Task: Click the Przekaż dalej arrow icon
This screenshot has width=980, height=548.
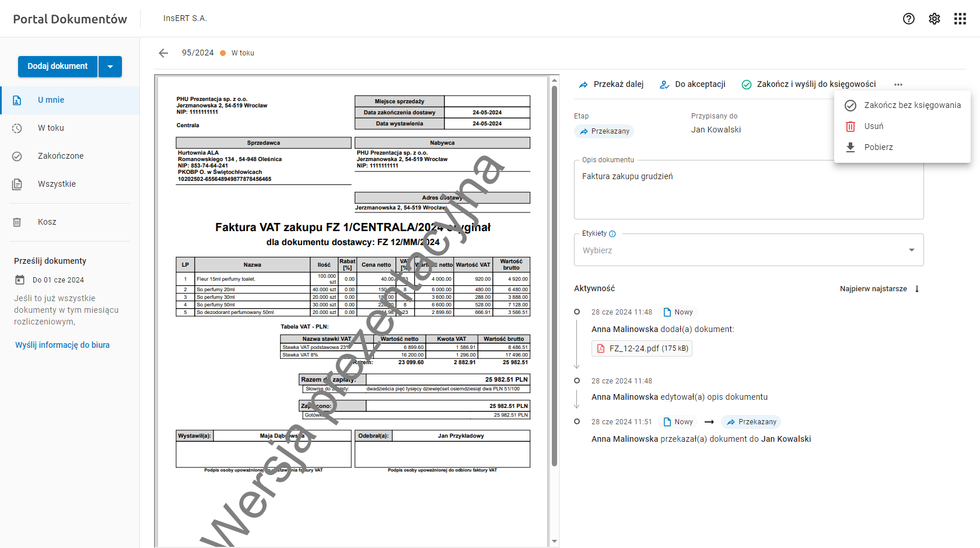Action: [x=583, y=85]
